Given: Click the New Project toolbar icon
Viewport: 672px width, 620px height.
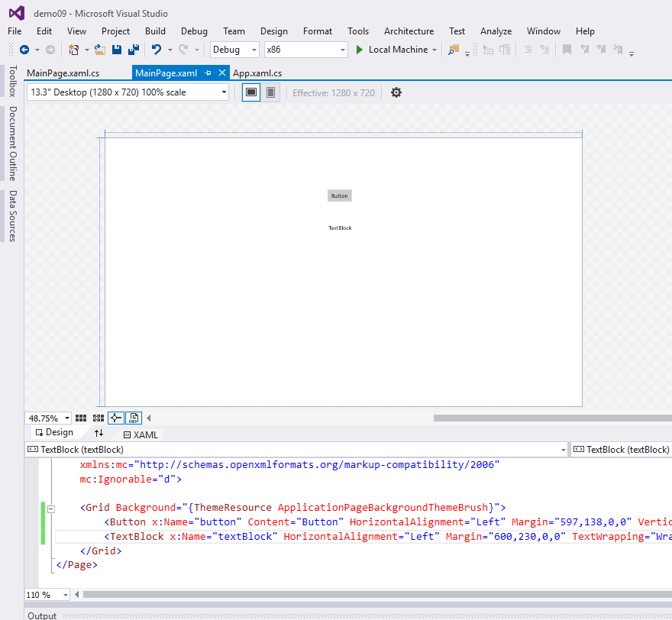Looking at the screenshot, I should [74, 50].
